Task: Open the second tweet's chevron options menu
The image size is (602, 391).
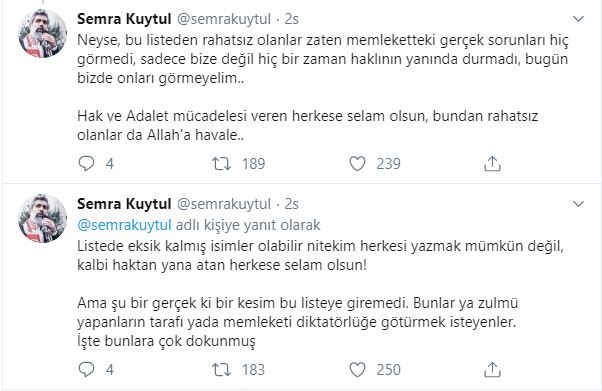Action: (x=578, y=204)
